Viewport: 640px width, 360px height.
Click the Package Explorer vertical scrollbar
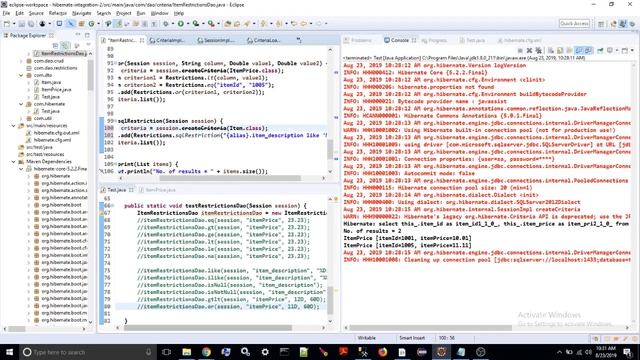coord(90,76)
